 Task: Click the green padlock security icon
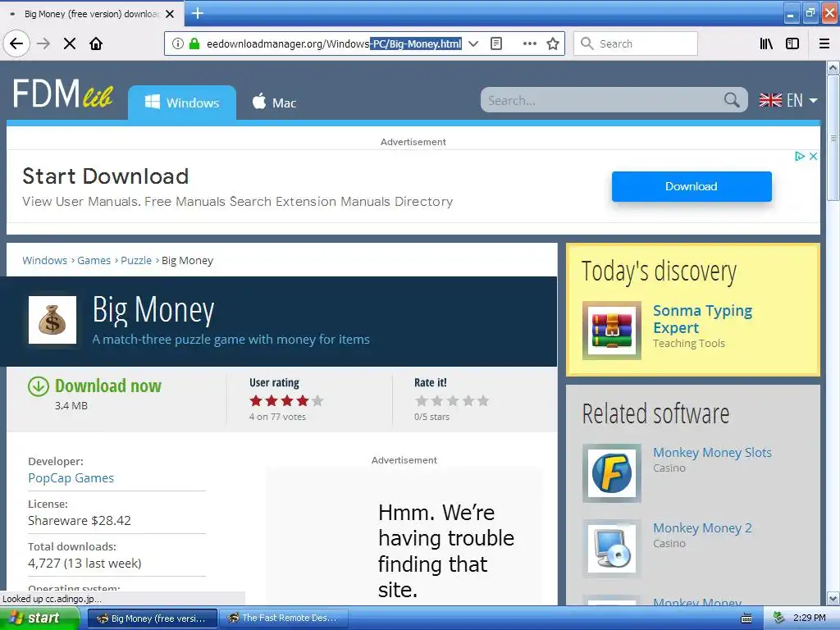[x=194, y=43]
